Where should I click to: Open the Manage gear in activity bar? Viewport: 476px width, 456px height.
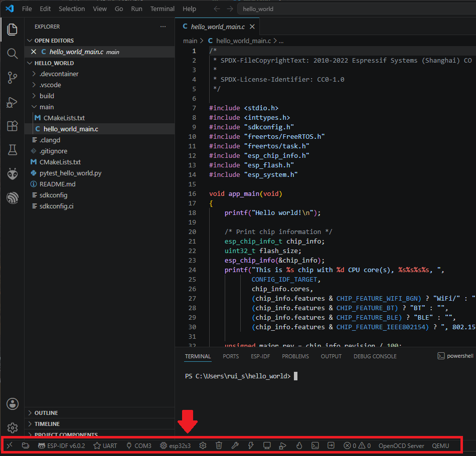(x=12, y=428)
